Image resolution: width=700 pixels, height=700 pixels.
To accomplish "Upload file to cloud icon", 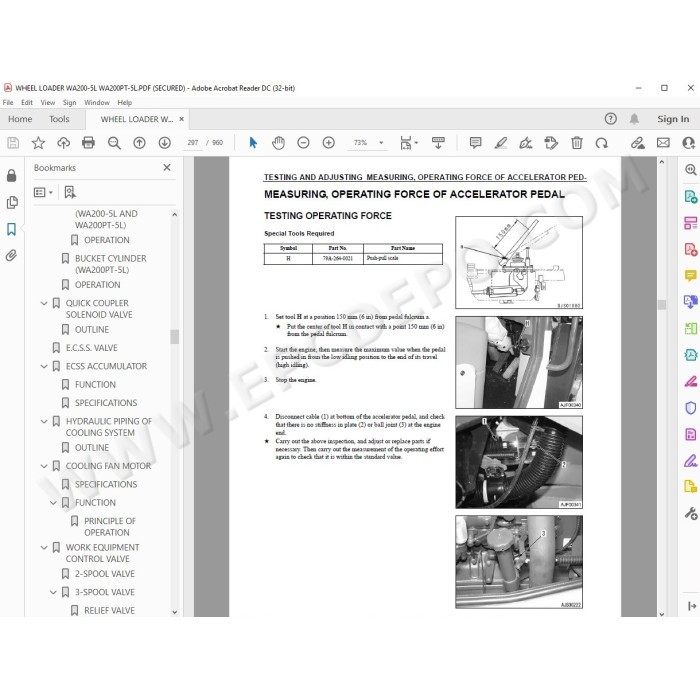I will [x=64, y=143].
